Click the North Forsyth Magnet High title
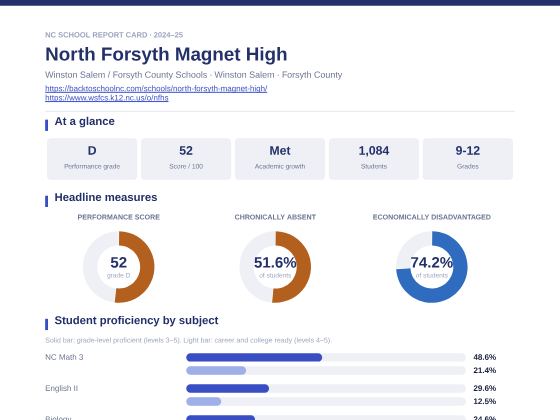 pyautogui.click(x=166, y=54)
